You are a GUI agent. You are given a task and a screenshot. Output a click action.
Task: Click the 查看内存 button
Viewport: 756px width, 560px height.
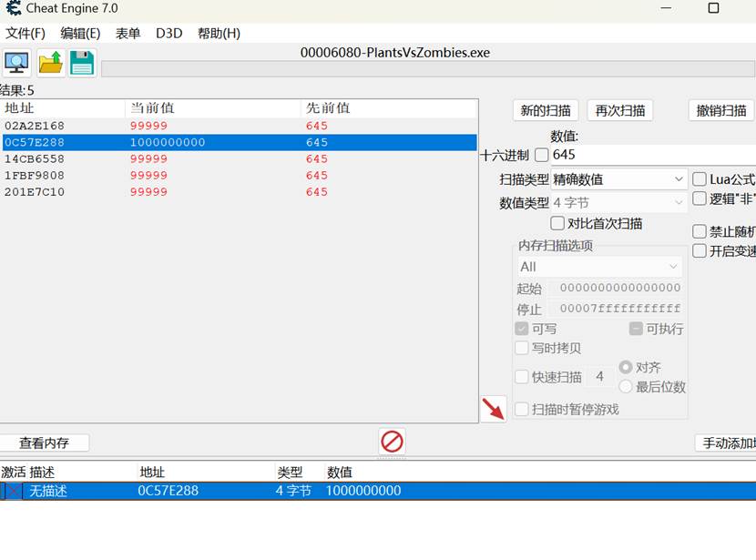[x=44, y=443]
